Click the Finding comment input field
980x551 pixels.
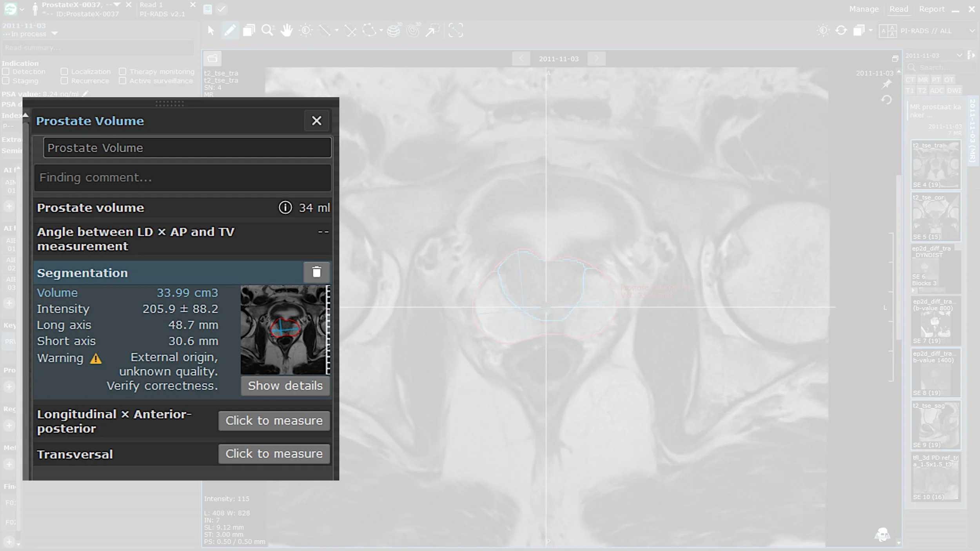click(183, 178)
